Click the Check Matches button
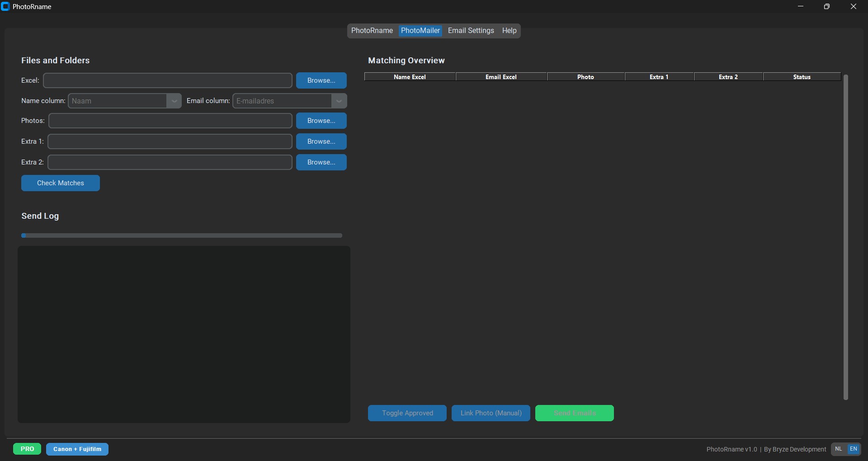 [x=61, y=183]
